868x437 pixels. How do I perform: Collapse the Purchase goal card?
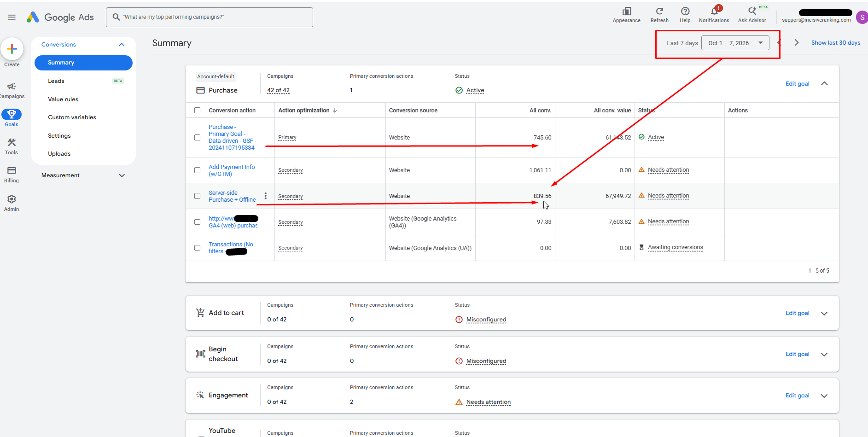click(824, 84)
